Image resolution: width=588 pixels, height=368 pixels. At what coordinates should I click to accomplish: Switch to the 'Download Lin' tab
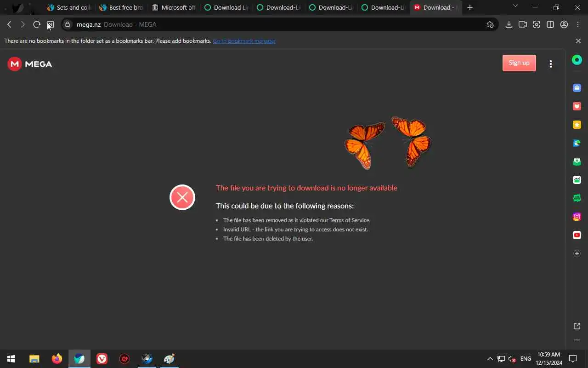pyautogui.click(x=226, y=7)
